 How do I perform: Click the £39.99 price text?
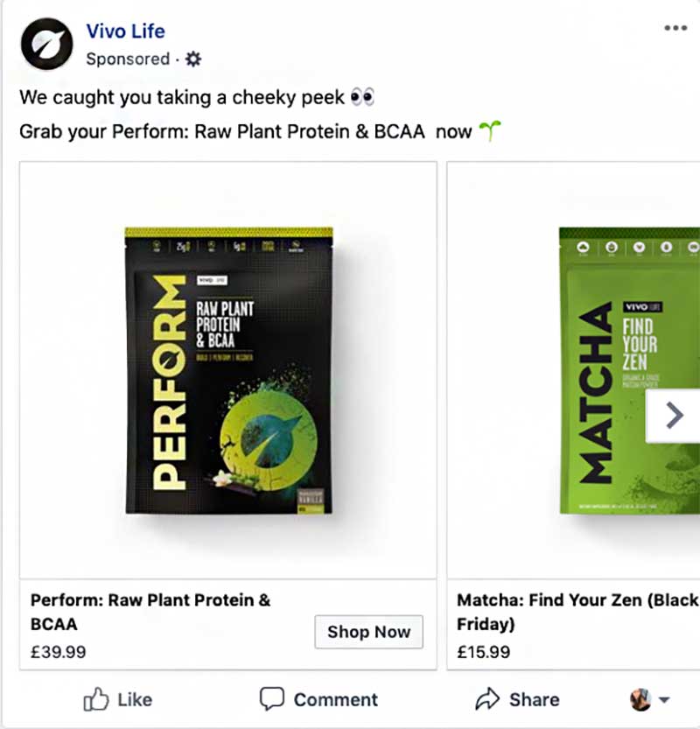pyautogui.click(x=59, y=652)
